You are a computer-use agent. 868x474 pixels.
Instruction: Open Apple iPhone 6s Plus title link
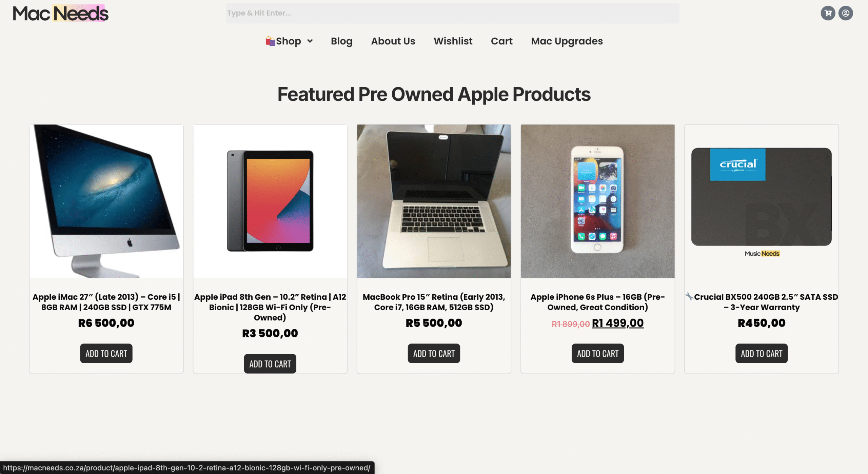tap(598, 302)
